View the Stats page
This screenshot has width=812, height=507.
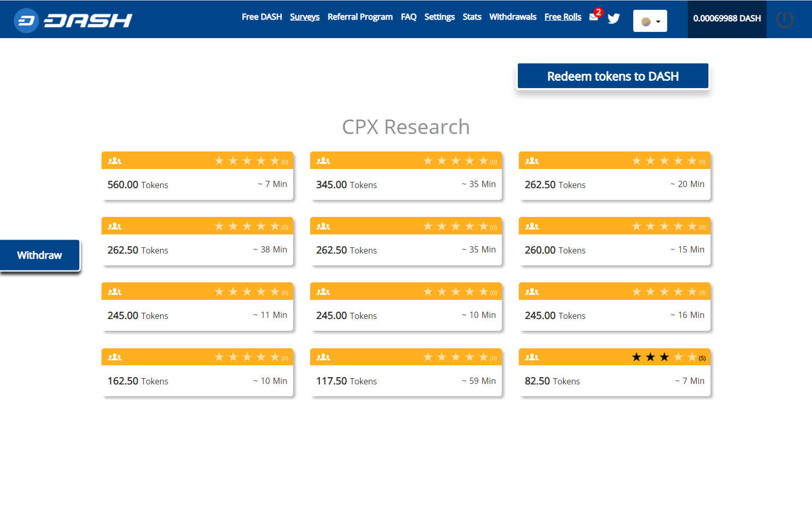472,17
